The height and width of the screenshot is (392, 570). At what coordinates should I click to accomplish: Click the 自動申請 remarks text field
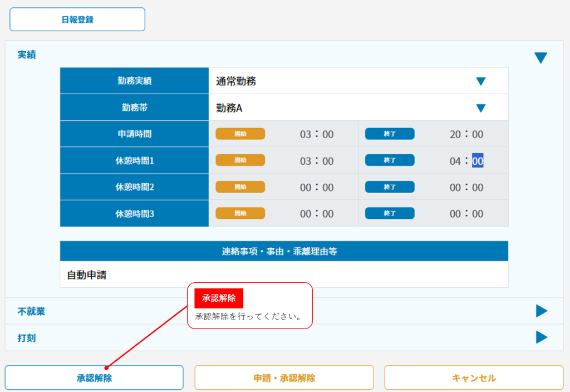(x=284, y=275)
